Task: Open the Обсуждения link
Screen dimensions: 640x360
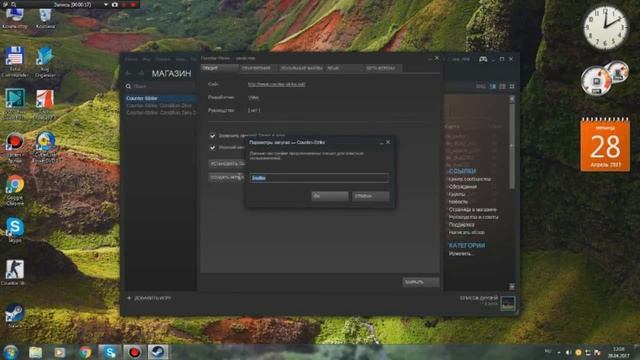Action: point(462,187)
